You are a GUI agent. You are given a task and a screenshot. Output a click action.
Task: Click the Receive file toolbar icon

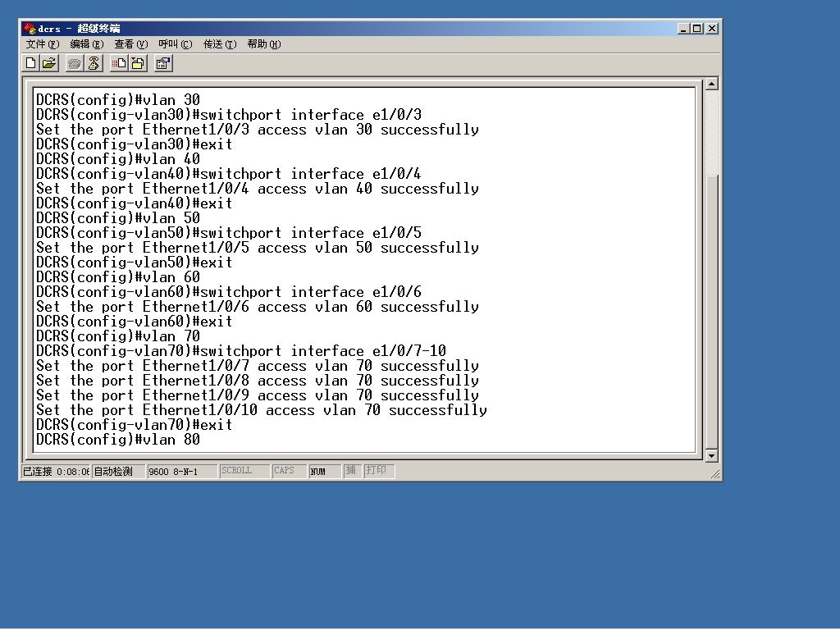coord(138,63)
